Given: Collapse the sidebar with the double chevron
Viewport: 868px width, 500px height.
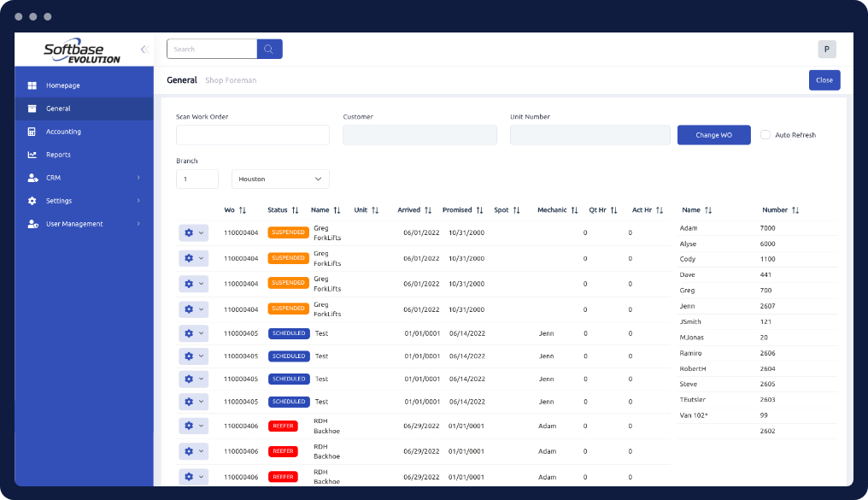Looking at the screenshot, I should 143,50.
